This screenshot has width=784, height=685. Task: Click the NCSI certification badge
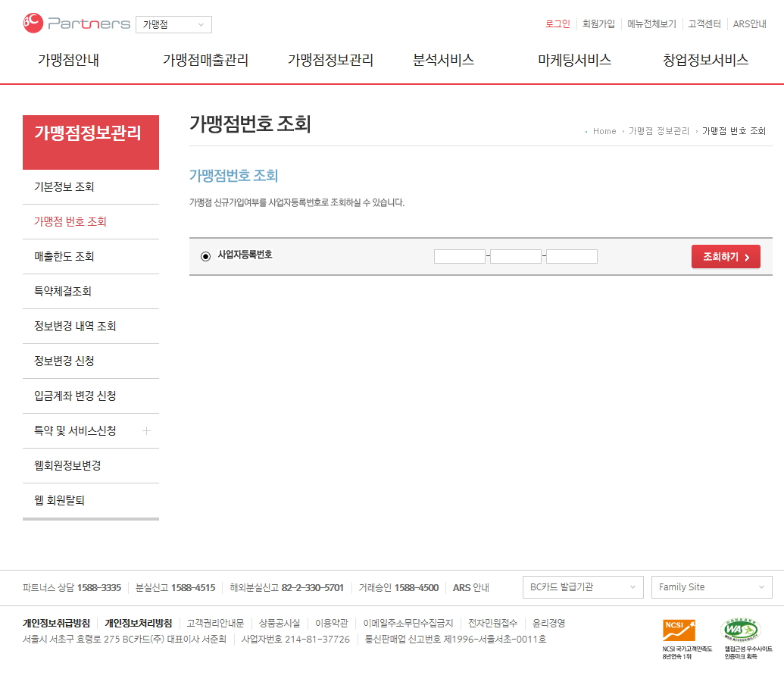(x=679, y=630)
